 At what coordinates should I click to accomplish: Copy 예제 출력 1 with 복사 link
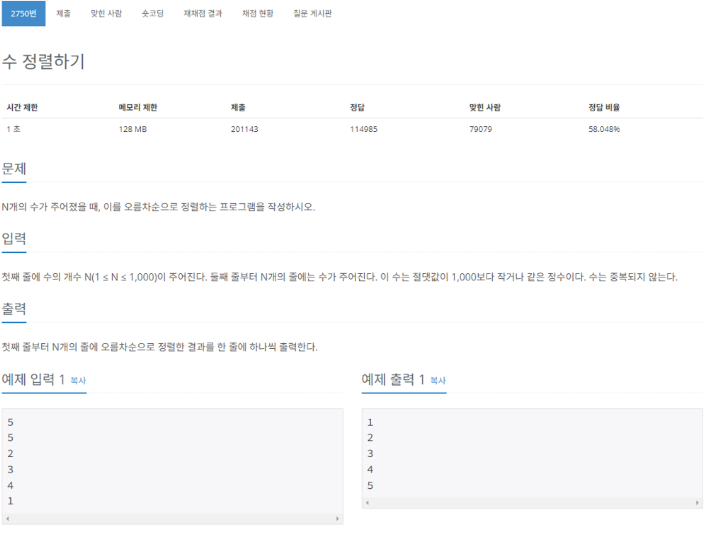click(438, 381)
